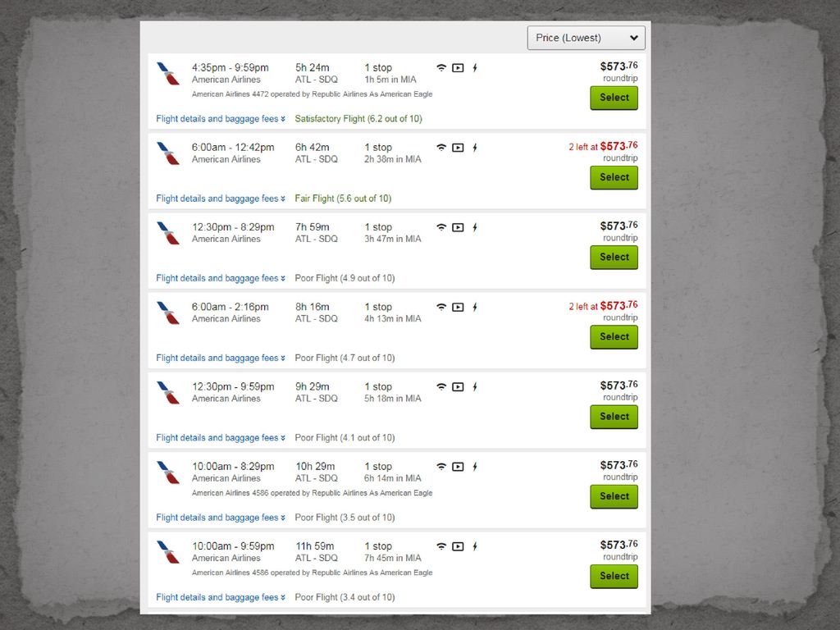Expand flight details for the 8h 16m flight
Viewport: 840px width, 630px height.
click(221, 358)
